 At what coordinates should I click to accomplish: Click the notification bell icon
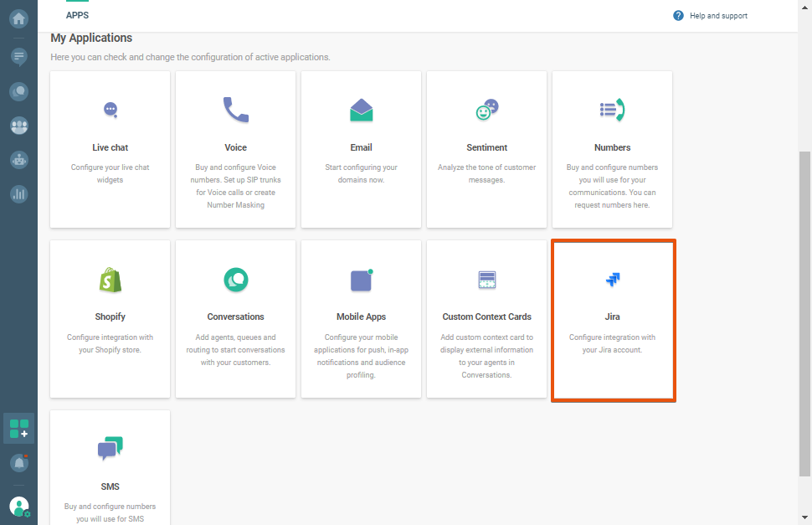[18, 462]
